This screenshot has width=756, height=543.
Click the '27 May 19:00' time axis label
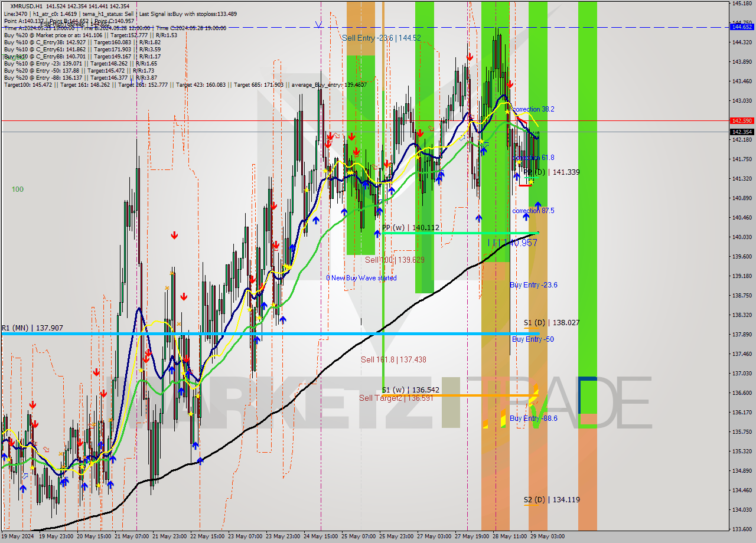471,537
